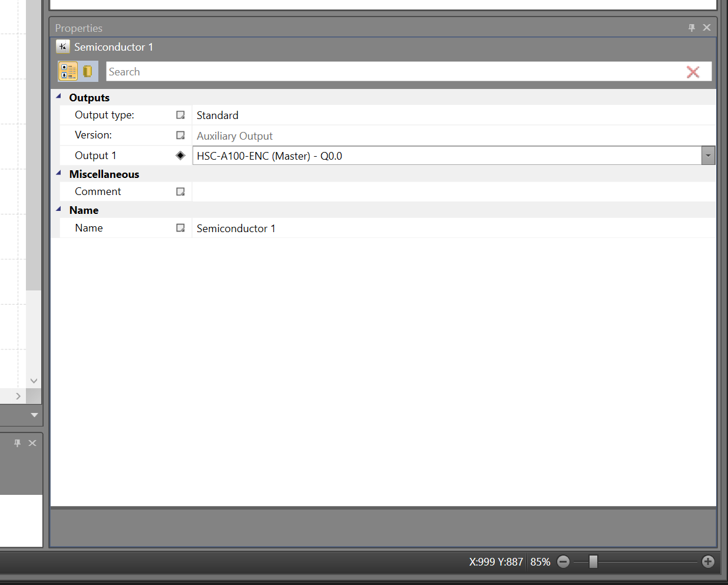Pin the Properties panel

691,28
